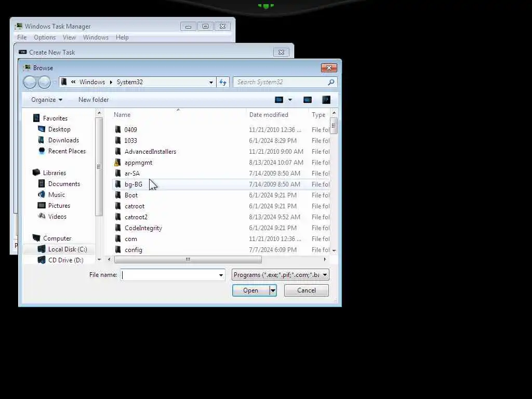Screen dimensions: 532x399
Task: Sort by the Type column header
Action: point(318,115)
